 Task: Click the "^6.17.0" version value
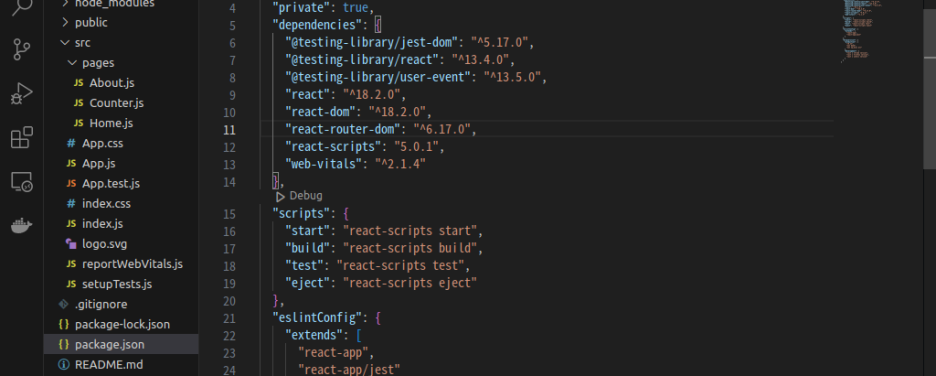point(442,129)
